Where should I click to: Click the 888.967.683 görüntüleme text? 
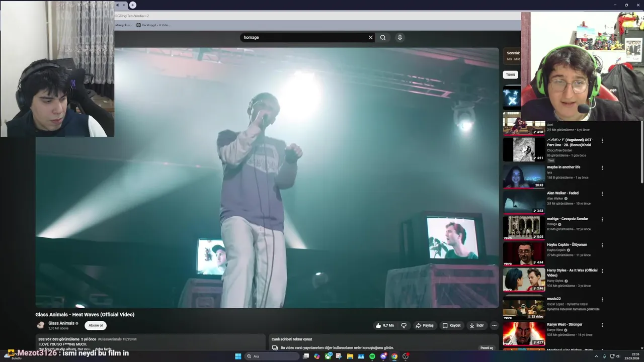point(59,339)
